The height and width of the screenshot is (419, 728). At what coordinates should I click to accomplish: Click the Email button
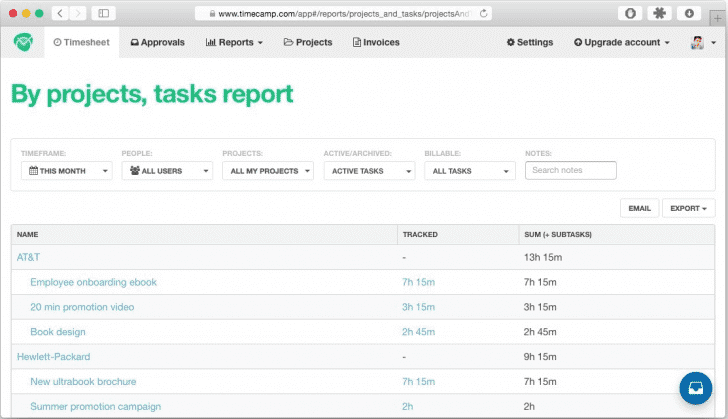[638, 208]
